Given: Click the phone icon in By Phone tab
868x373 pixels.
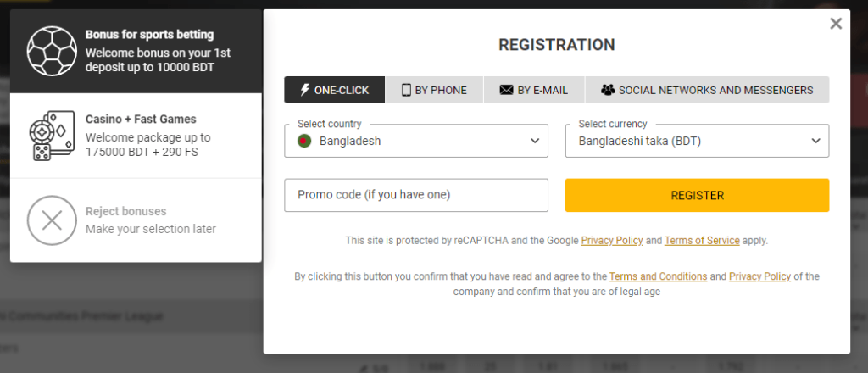Looking at the screenshot, I should tap(406, 90).
